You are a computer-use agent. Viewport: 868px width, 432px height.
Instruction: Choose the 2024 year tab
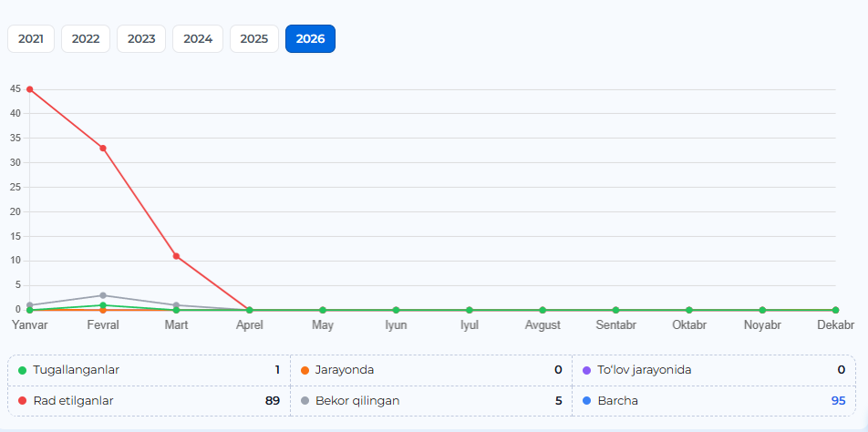[x=198, y=39]
